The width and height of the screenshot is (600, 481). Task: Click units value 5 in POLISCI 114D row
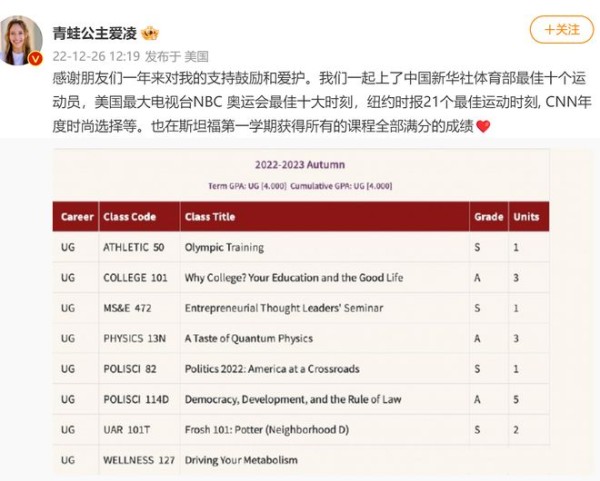tap(516, 399)
